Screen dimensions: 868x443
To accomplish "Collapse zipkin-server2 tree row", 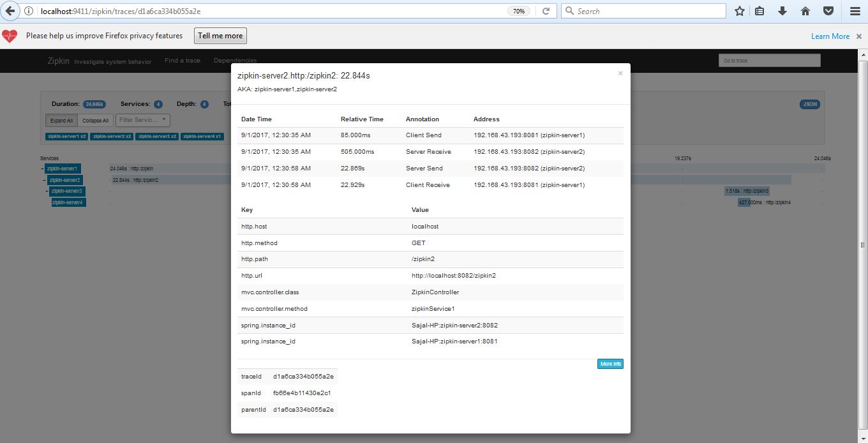I will 46,180.
